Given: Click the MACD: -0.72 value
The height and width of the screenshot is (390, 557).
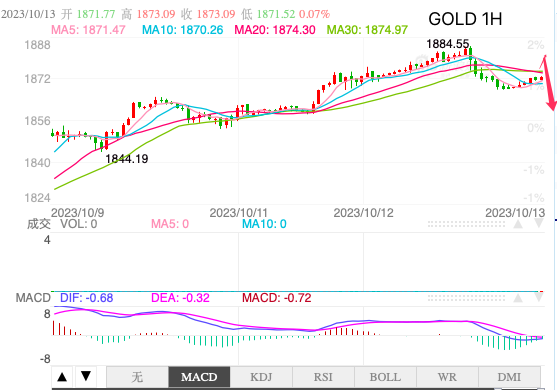Looking at the screenshot, I should click(x=277, y=298).
